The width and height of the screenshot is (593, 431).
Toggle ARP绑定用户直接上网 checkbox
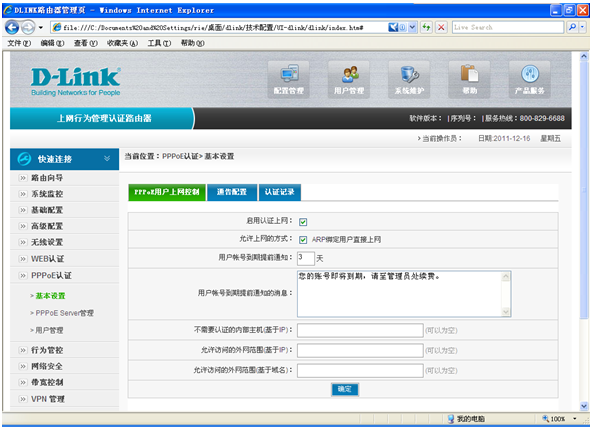(303, 240)
